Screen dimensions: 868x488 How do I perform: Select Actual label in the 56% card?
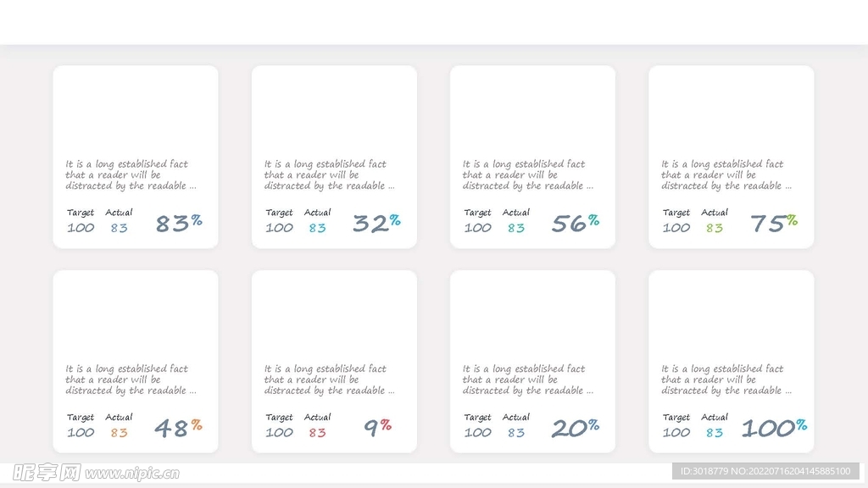[x=516, y=213]
